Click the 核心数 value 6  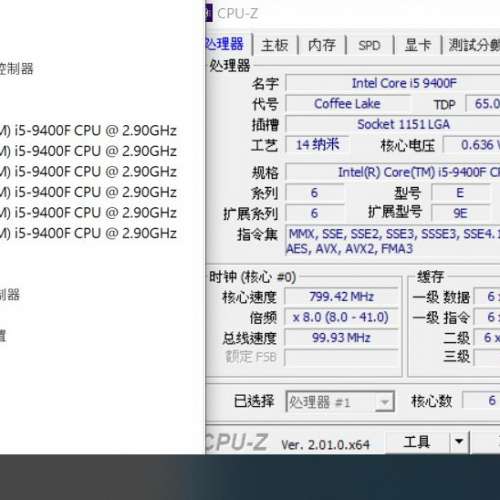click(x=481, y=401)
